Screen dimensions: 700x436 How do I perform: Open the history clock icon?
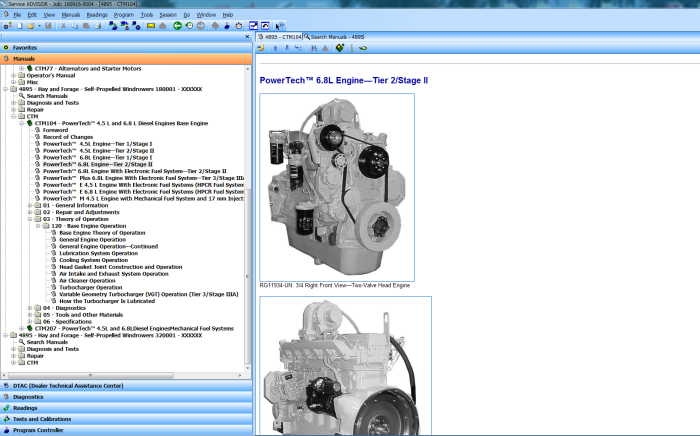pos(189,26)
